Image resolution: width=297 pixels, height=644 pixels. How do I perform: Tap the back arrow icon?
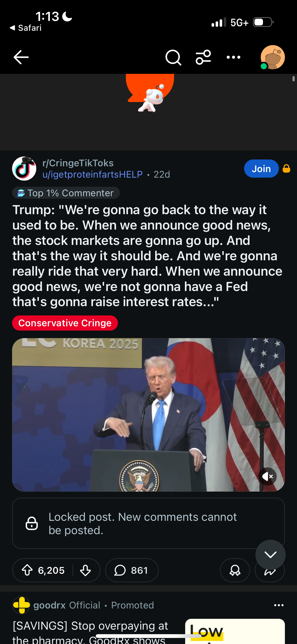tap(21, 57)
